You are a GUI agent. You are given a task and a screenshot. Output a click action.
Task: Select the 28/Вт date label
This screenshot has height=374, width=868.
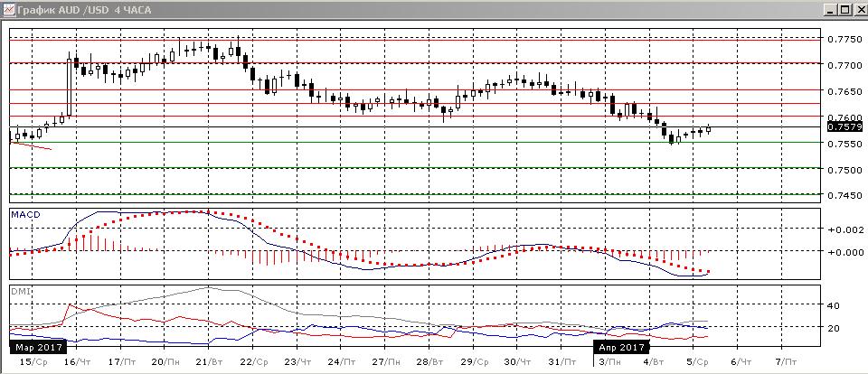point(430,362)
